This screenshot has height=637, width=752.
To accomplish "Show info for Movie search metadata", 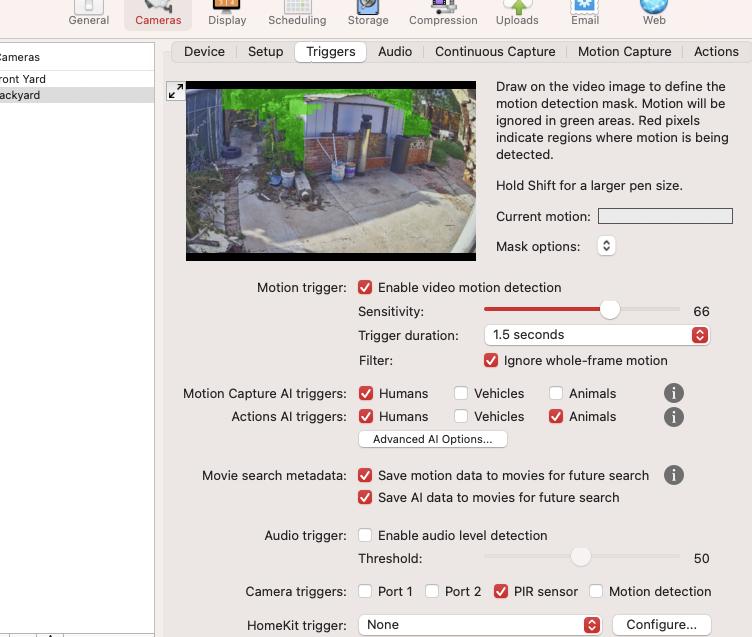I will (x=673, y=475).
